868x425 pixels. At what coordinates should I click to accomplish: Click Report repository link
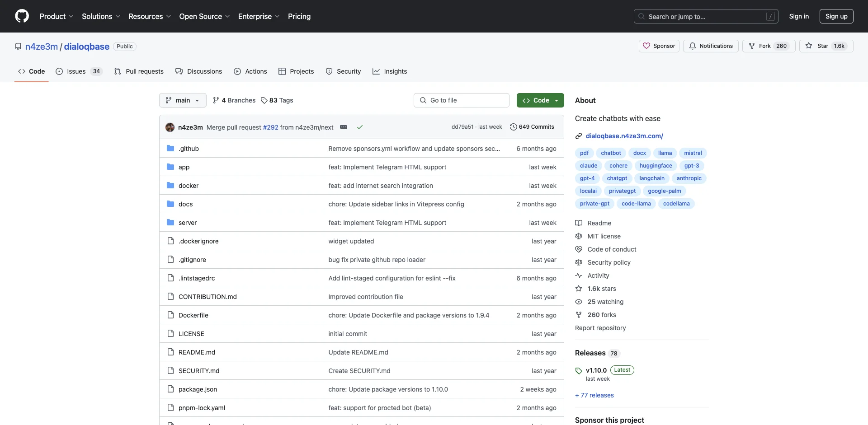pyautogui.click(x=600, y=328)
